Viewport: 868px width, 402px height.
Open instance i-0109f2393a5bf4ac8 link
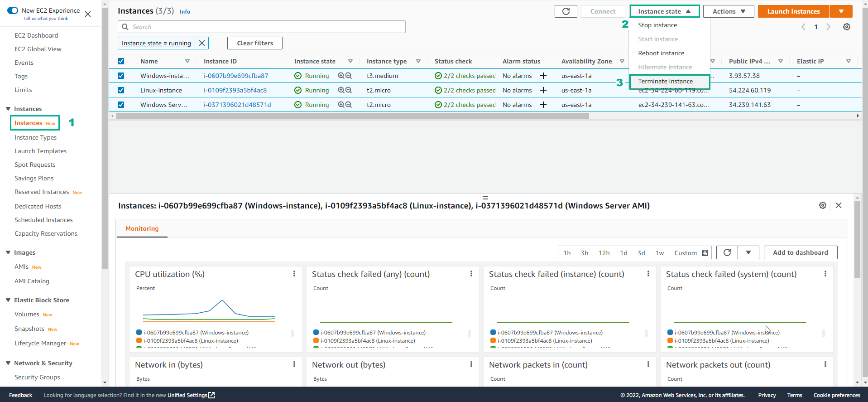235,90
